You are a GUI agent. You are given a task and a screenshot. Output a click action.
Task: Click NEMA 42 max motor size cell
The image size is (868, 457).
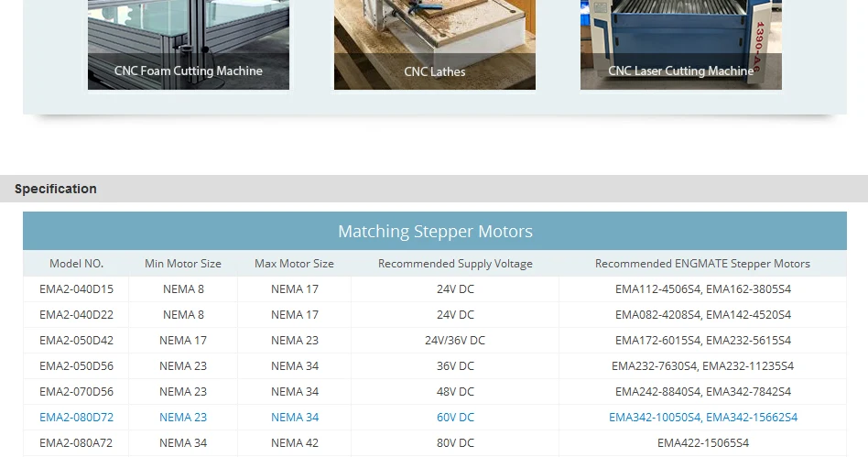(295, 442)
